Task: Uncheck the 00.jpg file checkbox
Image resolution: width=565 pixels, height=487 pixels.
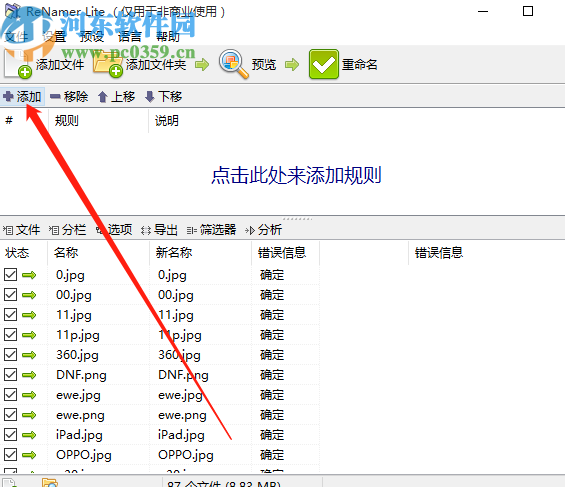Action: 10,295
